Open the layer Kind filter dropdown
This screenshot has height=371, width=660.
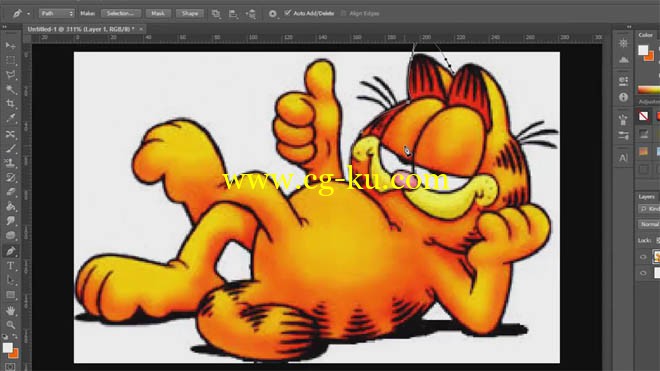point(649,209)
